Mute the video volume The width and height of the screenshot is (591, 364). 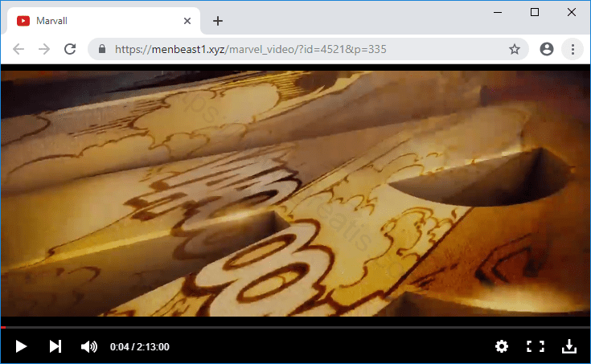[88, 346]
